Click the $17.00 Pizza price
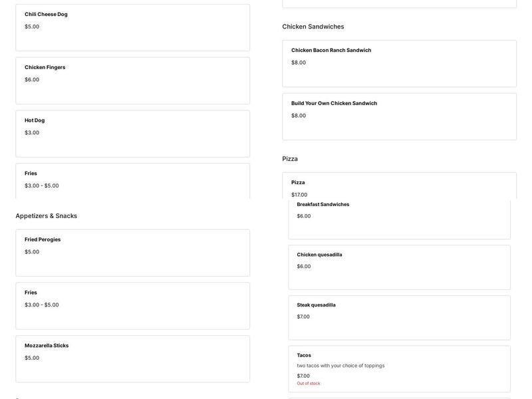Viewport: 532px width, 399px height. 299,195
